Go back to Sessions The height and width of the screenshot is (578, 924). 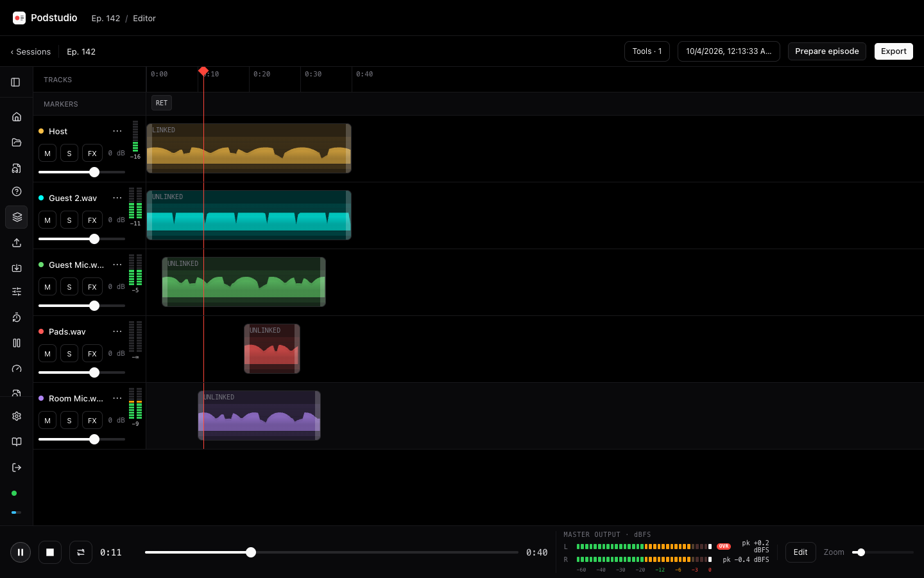pos(31,52)
